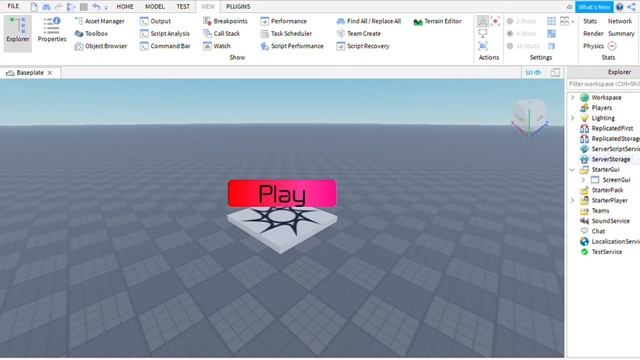The height and width of the screenshot is (360, 640).
Task: Show Render stats
Action: coord(593,33)
